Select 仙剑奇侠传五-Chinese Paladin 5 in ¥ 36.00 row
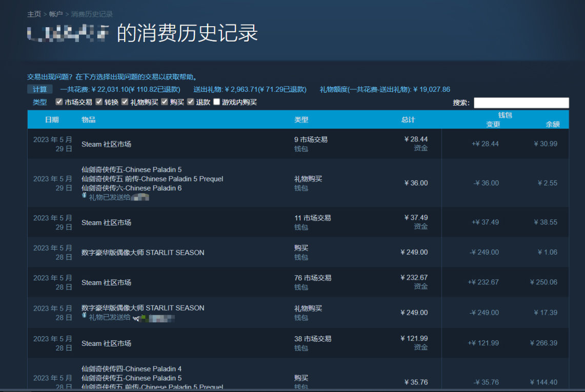585x392 pixels. point(131,170)
